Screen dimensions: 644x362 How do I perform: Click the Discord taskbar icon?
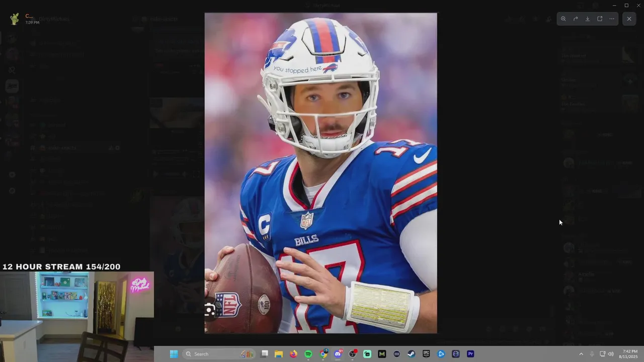coord(338,354)
